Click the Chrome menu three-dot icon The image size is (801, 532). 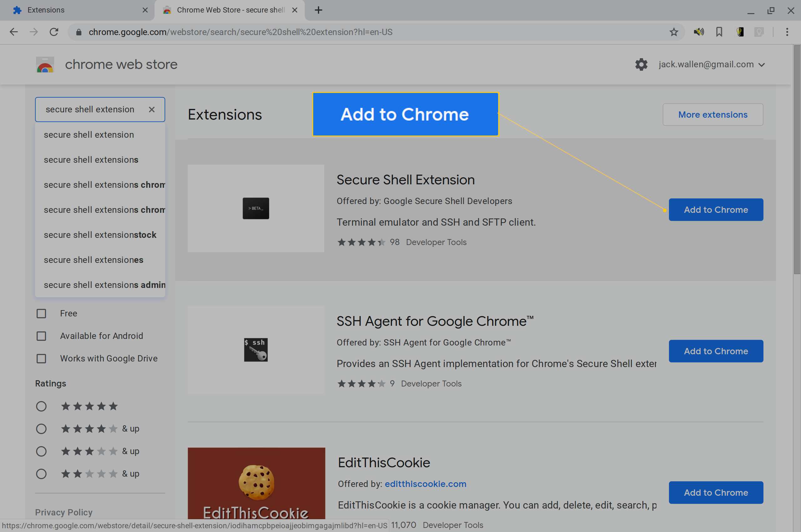pyautogui.click(x=787, y=32)
